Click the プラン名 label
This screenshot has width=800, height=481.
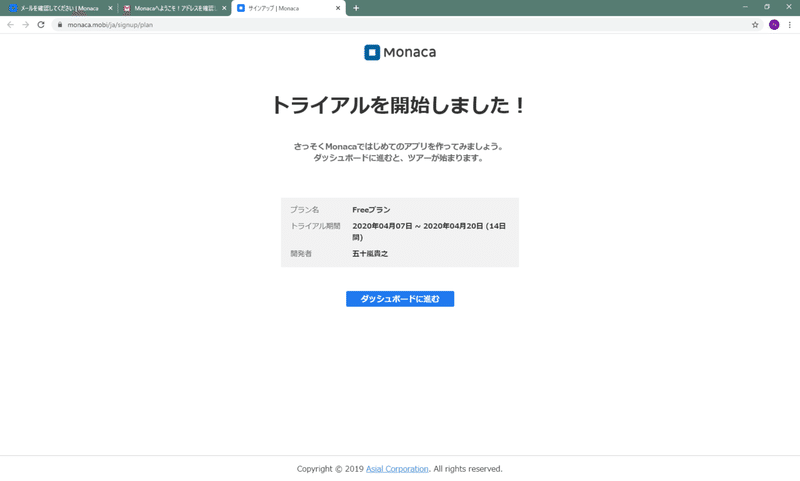305,210
